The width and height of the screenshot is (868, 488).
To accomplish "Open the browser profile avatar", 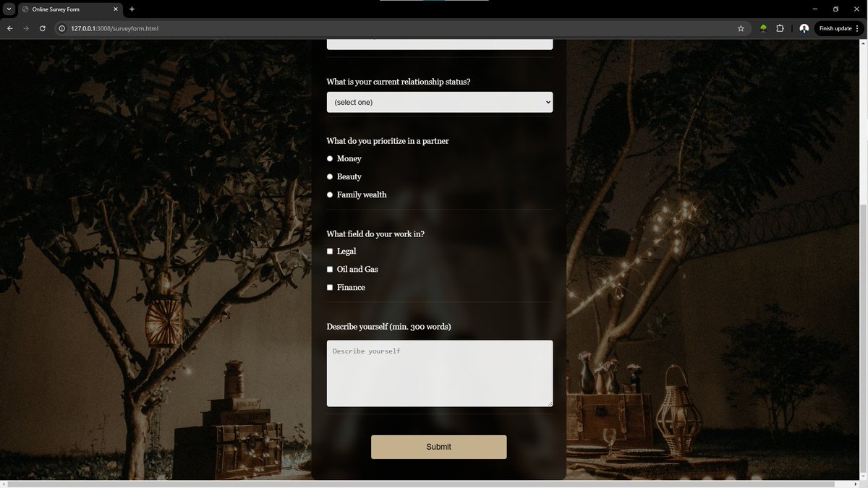I will 804,28.
